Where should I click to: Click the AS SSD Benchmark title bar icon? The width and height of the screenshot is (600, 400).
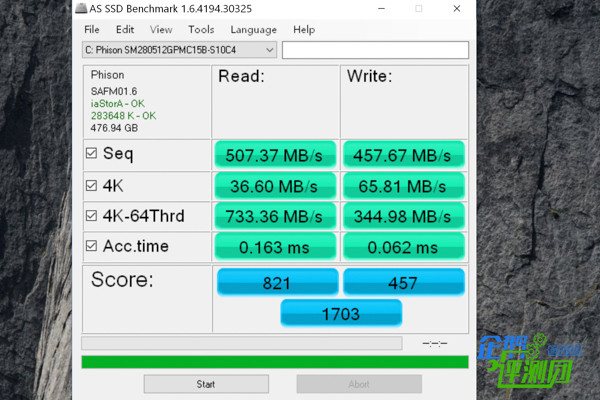tap(82, 9)
